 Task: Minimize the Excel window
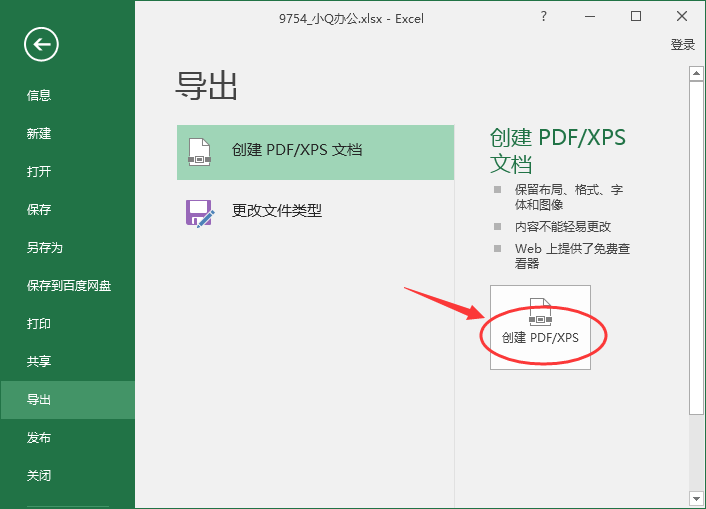point(590,17)
